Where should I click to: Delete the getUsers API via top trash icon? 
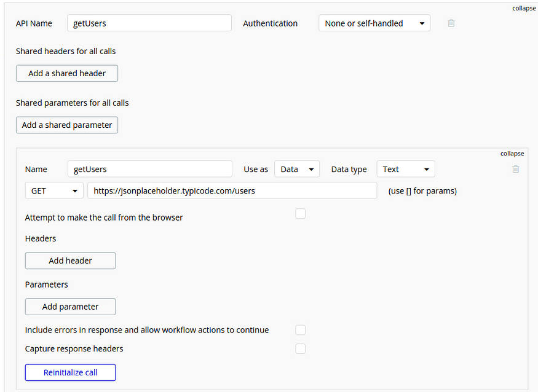[451, 23]
